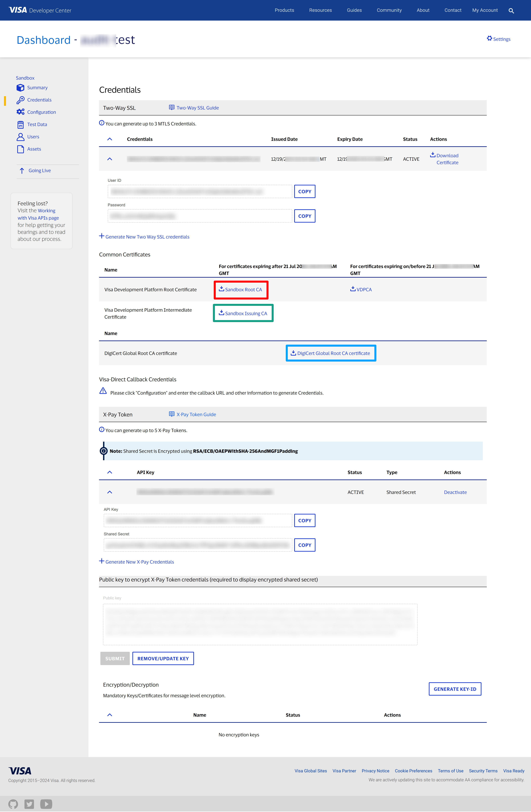
Task: Click the Shared Secret field
Action: [198, 545]
